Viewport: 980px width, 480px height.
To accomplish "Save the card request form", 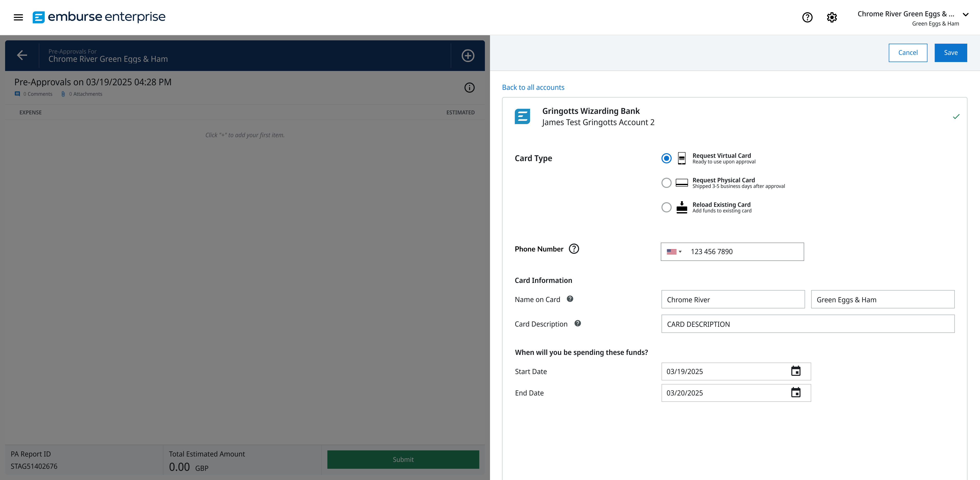I will [x=951, y=53].
